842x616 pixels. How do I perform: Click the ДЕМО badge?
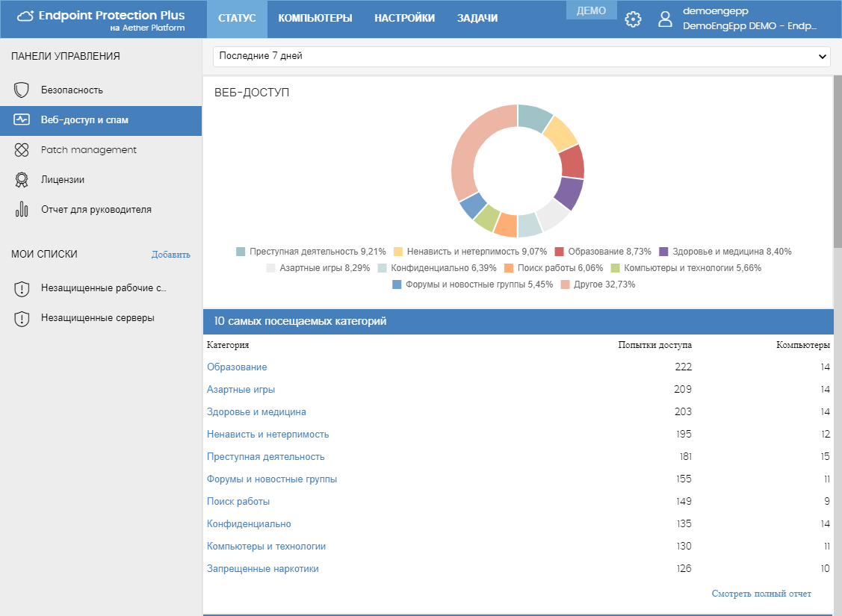[x=591, y=10]
